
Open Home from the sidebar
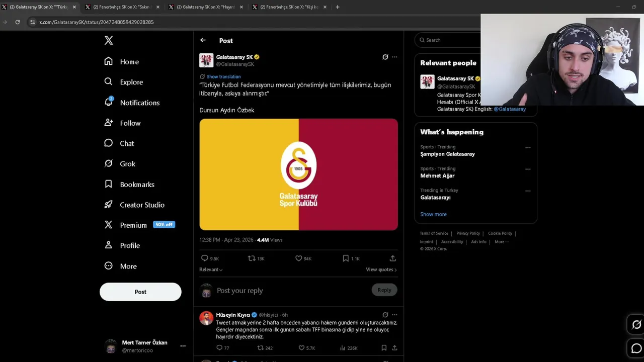121,61
